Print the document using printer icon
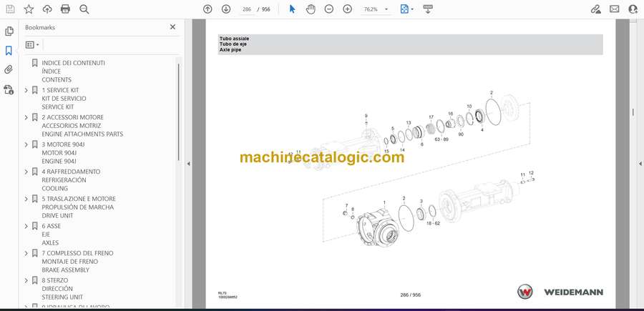Image resolution: width=644 pixels, height=311 pixels. (66, 9)
